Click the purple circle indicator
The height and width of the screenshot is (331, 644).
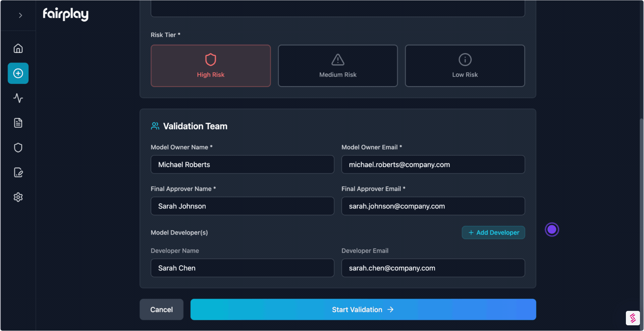click(x=552, y=229)
